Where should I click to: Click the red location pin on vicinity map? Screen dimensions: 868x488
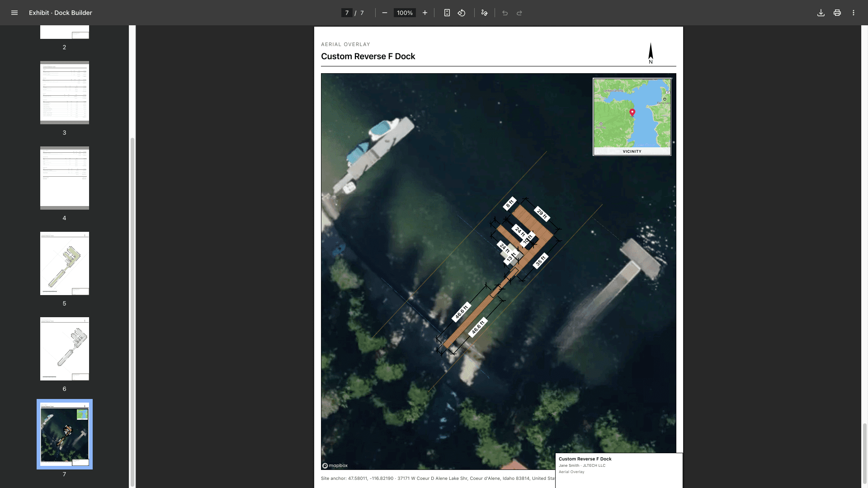632,112
